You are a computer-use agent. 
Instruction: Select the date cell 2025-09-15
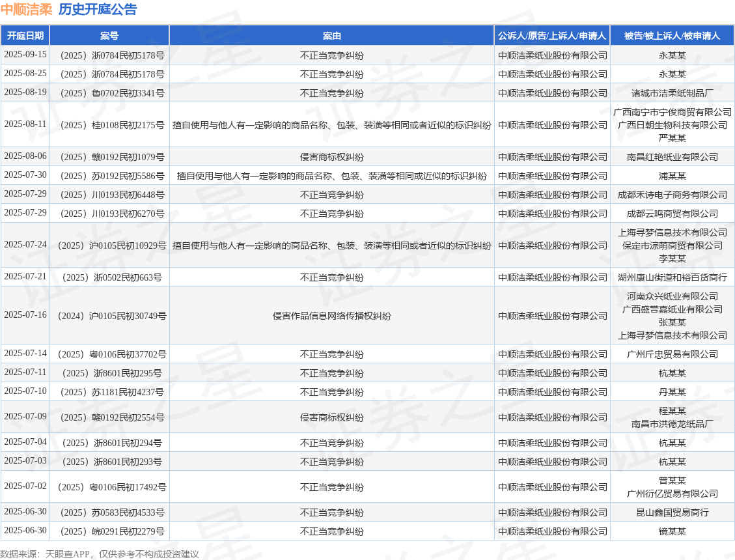pyautogui.click(x=25, y=55)
